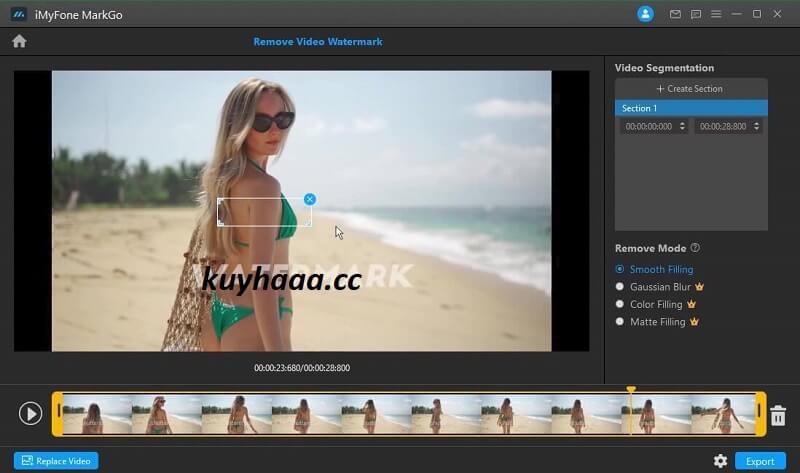Click Replace Video button
The image size is (800, 473).
56,461
